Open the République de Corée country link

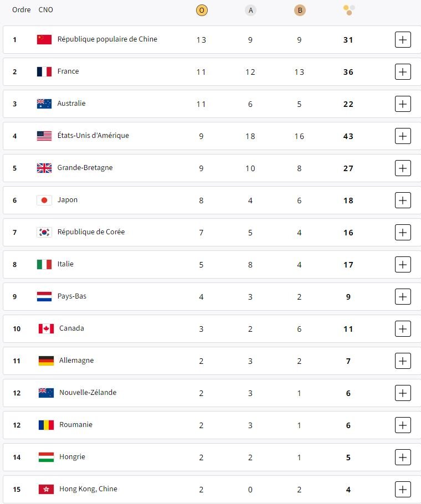coord(91,232)
